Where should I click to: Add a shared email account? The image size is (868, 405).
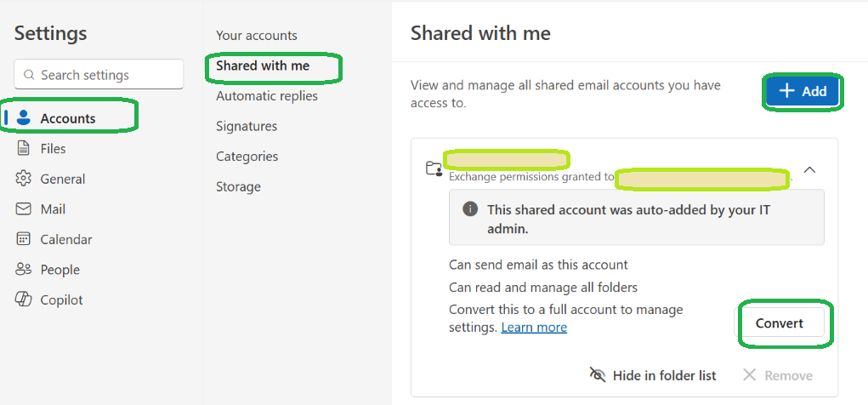pyautogui.click(x=803, y=91)
